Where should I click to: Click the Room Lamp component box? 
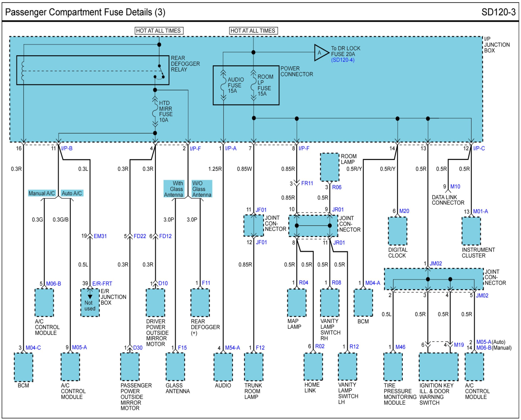(329, 167)
